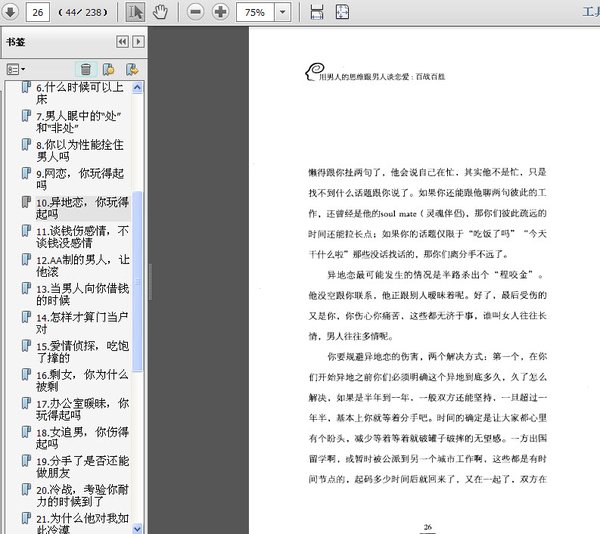Screen dimensions: 600x534
Task: Zoom in with the plus button
Action: (x=220, y=12)
